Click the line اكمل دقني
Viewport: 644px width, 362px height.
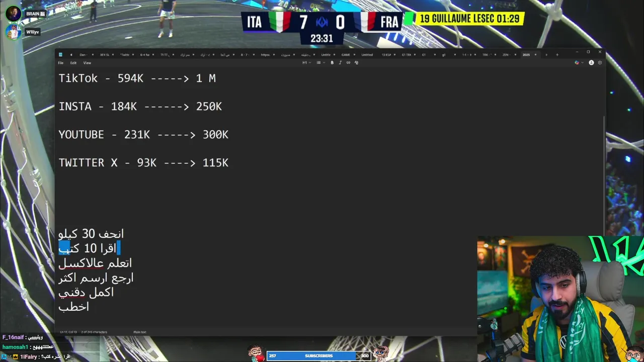86,292
